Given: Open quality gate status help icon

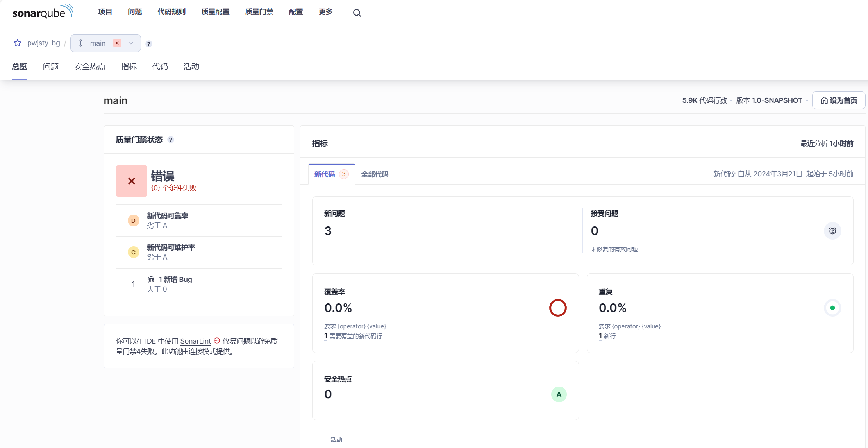Looking at the screenshot, I should coord(171,140).
